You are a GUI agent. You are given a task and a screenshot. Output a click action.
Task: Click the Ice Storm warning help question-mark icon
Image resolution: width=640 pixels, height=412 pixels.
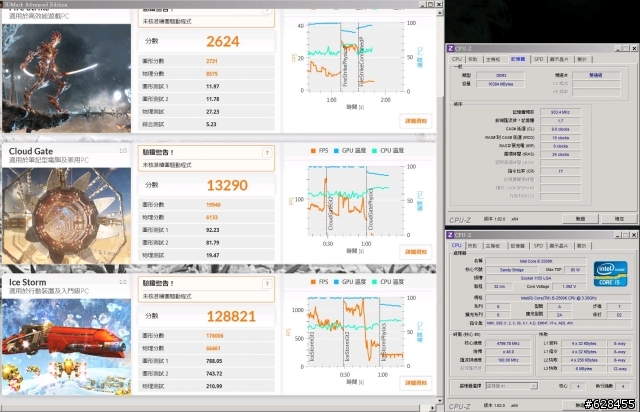click(267, 284)
